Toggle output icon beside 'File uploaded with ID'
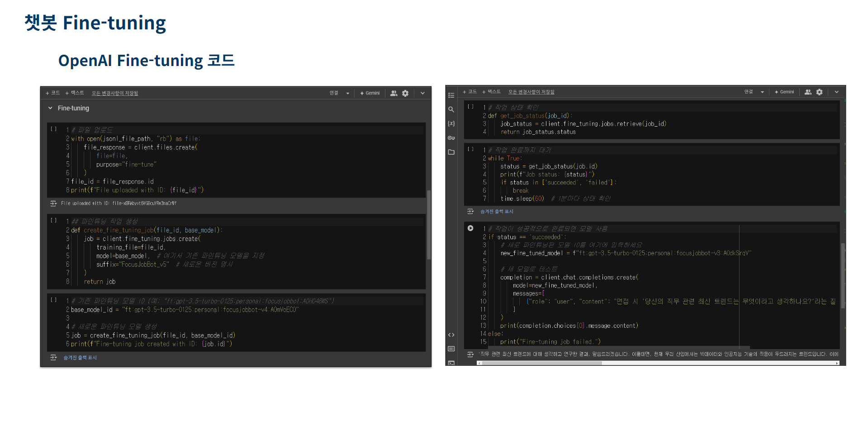Screen dimensions: 868x430 point(53,203)
